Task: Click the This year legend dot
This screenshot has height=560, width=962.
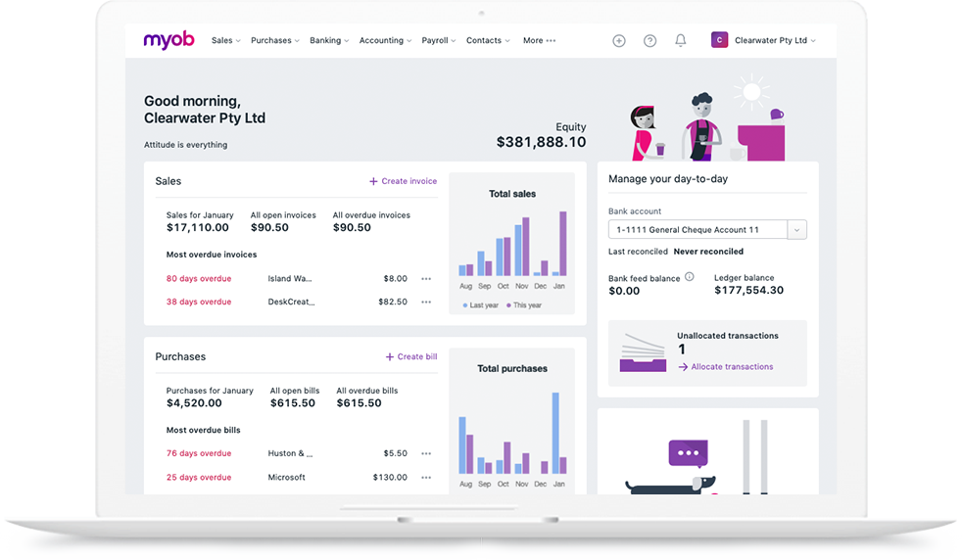Action: point(508,305)
